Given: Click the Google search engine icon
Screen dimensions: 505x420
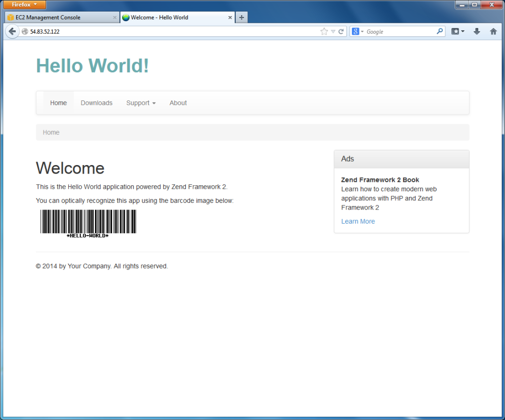Looking at the screenshot, I should coord(355,31).
